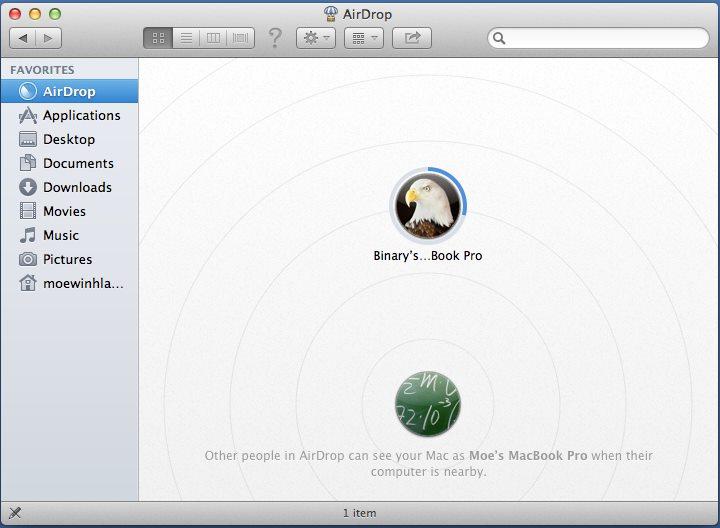The width and height of the screenshot is (720, 528).
Task: Click the AirDrop parachute title icon
Action: [x=331, y=14]
